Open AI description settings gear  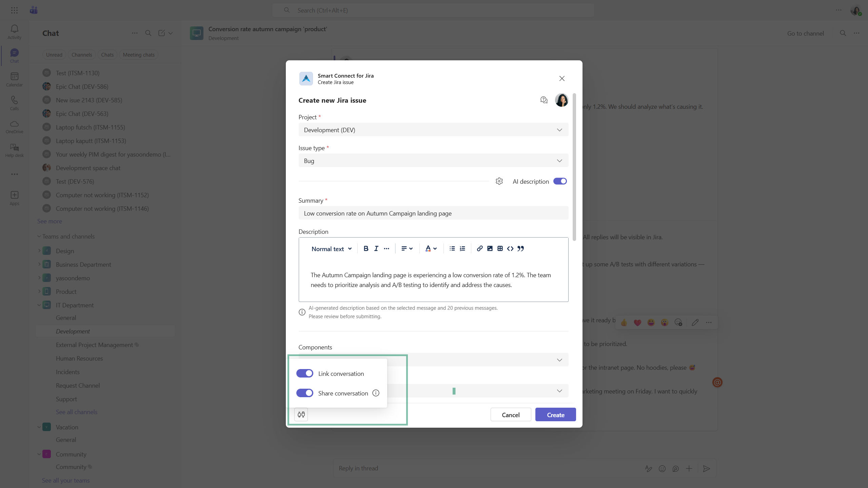click(499, 181)
